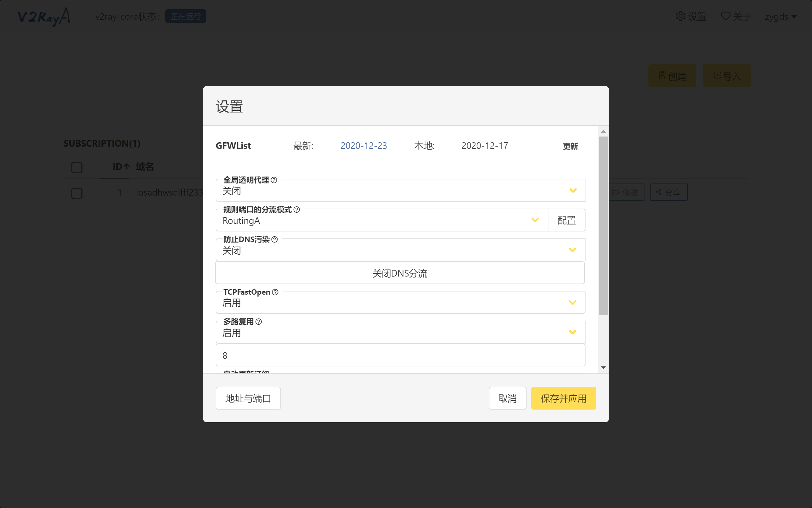Click the scrollbar down arrow in dialog

tap(603, 368)
